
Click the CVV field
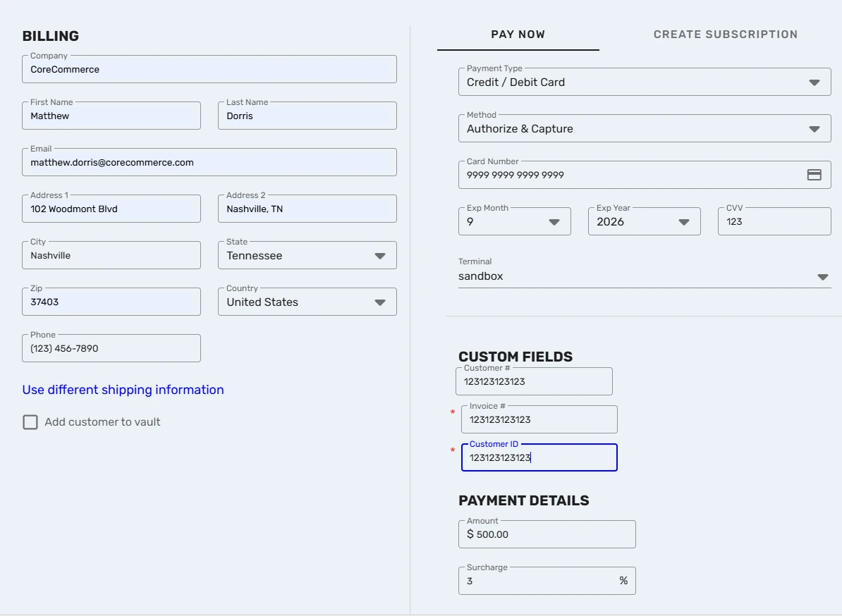click(774, 221)
